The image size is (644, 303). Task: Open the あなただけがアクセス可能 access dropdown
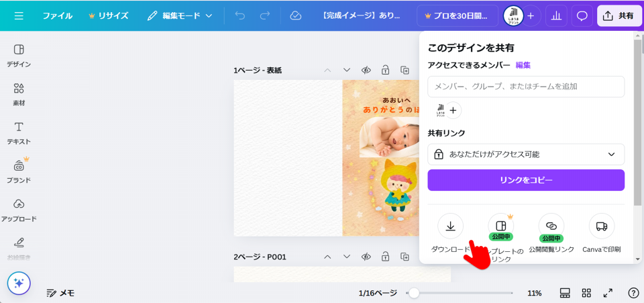(526, 155)
